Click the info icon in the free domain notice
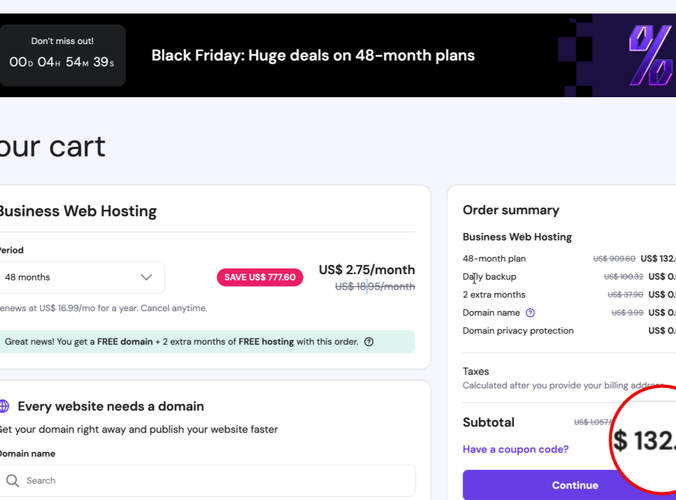The image size is (676, 500). pyautogui.click(x=369, y=342)
